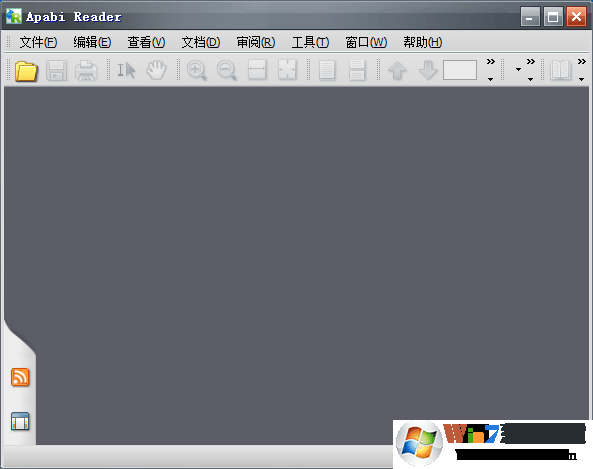The width and height of the screenshot is (593, 469).
Task: Expand hidden navigation toolbar buttons chevron
Action: [491, 61]
